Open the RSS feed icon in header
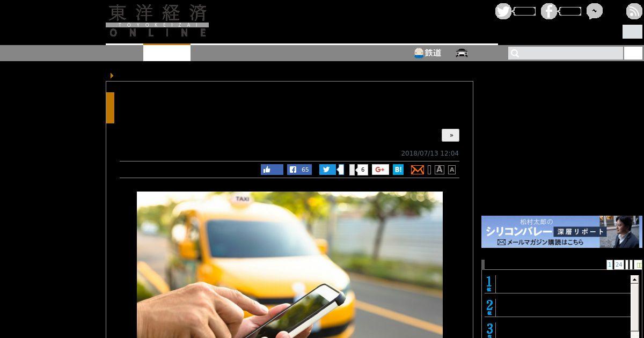This screenshot has width=644, height=338. click(x=634, y=11)
